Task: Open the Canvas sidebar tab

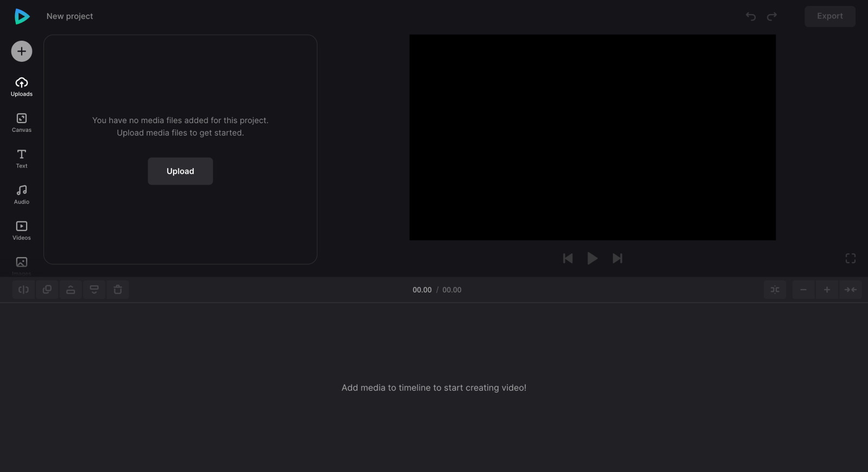Action: [22, 123]
